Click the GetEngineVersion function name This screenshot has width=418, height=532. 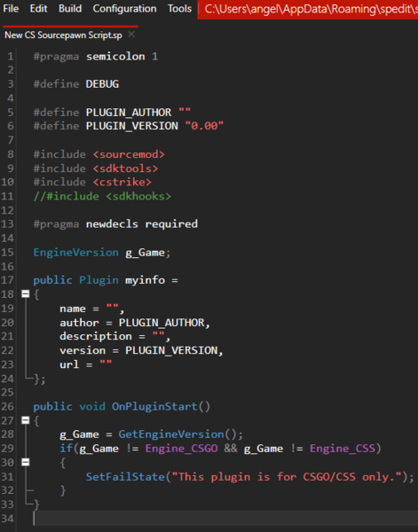(171, 434)
